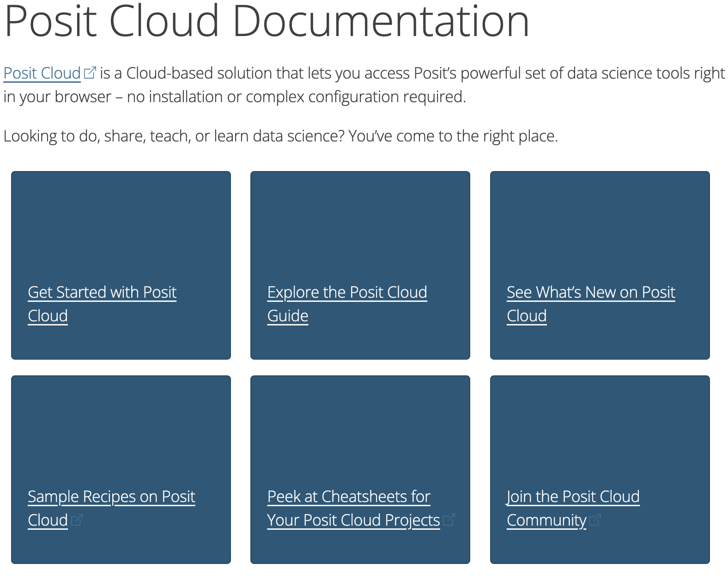The image size is (728, 576).
Task: Click the 'no installation or complex configuration' text
Action: pyautogui.click(x=296, y=97)
